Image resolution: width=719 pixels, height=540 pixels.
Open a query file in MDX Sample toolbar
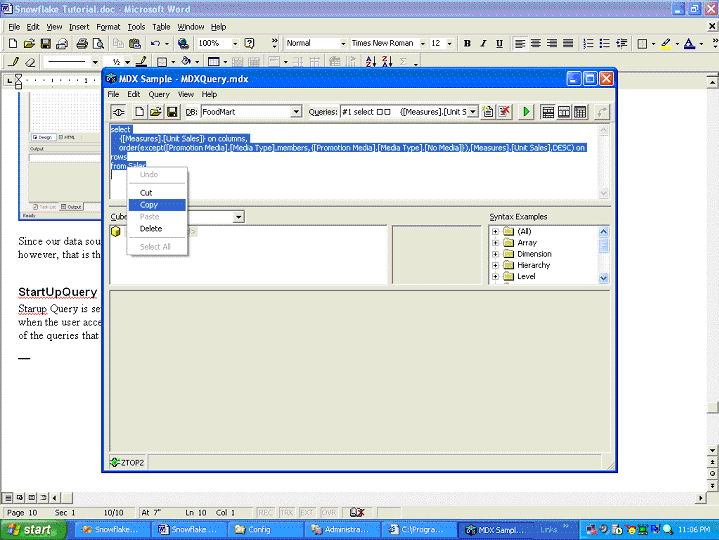[155, 112]
